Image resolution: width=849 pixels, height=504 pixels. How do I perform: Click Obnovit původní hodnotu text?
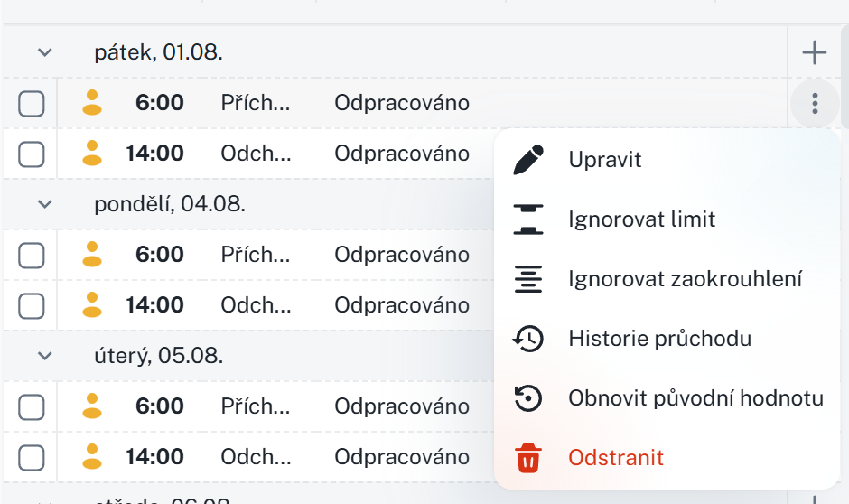pyautogui.click(x=695, y=398)
